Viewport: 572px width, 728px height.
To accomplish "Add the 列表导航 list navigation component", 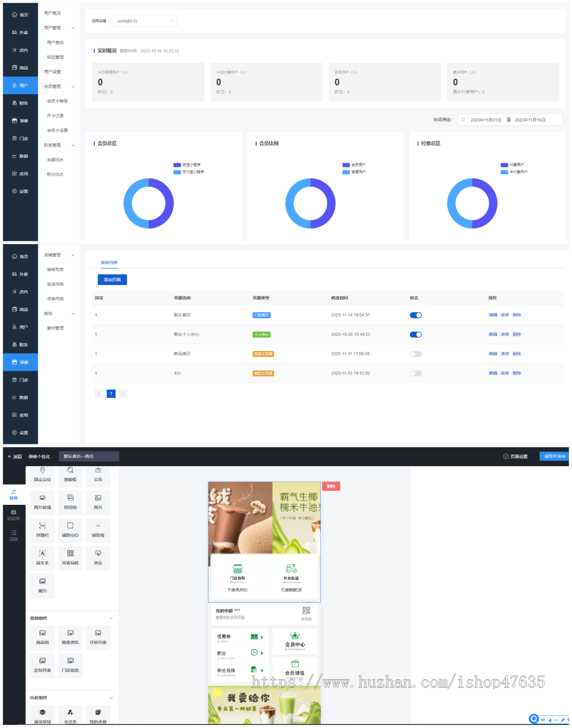I will click(70, 558).
